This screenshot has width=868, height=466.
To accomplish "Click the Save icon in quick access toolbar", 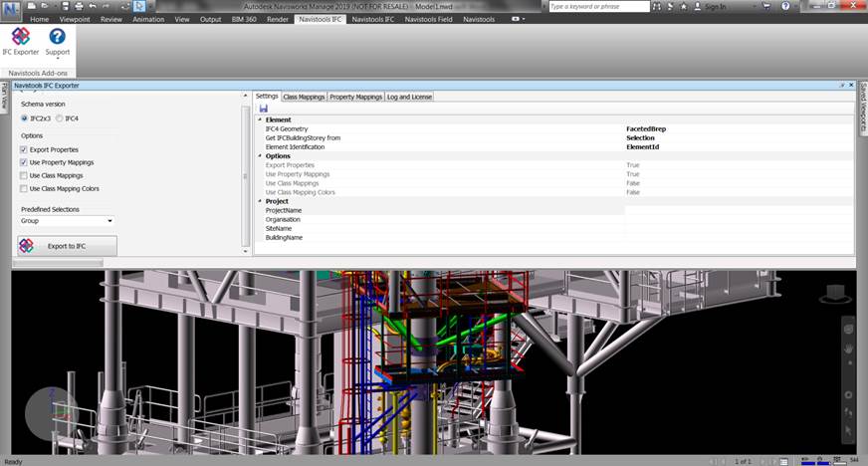I will pyautogui.click(x=66, y=6).
